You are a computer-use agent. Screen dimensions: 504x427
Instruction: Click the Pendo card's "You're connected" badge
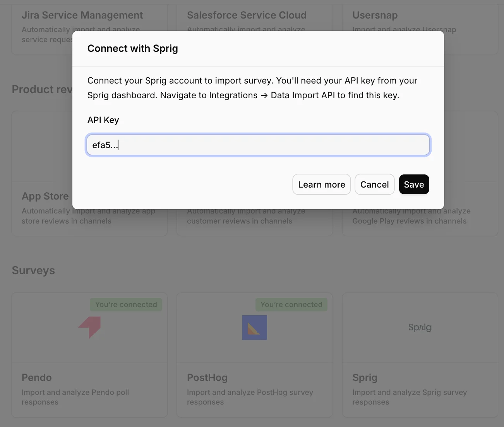point(126,304)
